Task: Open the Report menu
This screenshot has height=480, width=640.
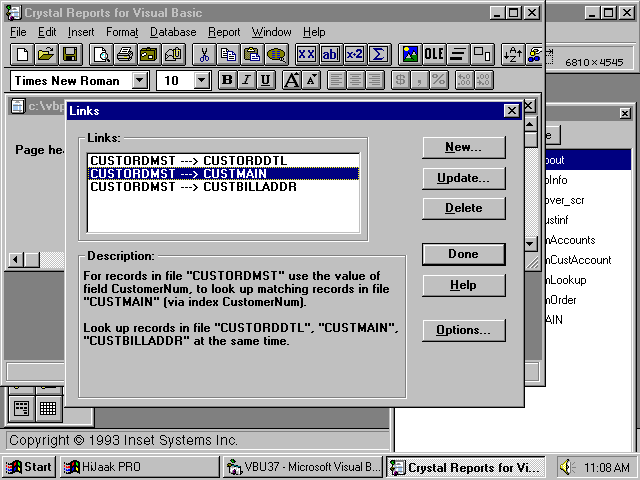Action: pos(224,32)
